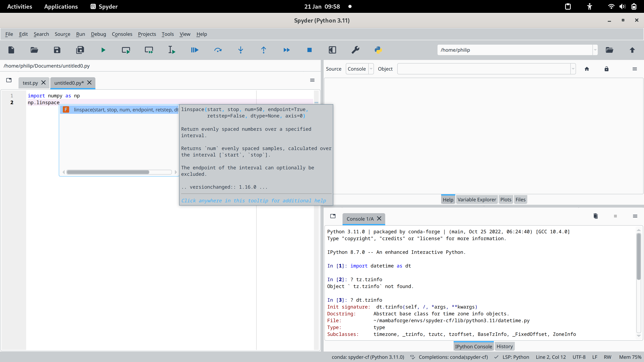The width and height of the screenshot is (644, 362).
Task: Click the Help Object input field
Action: (x=483, y=69)
